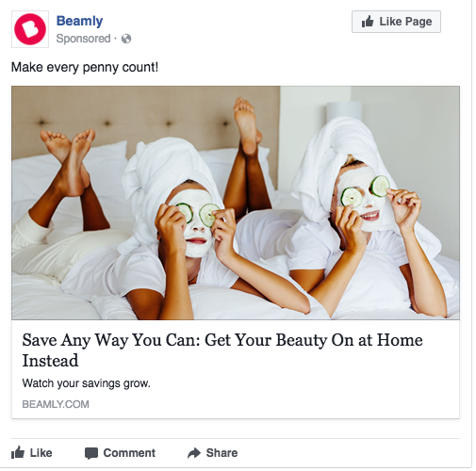Image resolution: width=476 pixels, height=471 pixels.
Task: Click the 'Make every penny count!' text
Action: (x=85, y=67)
